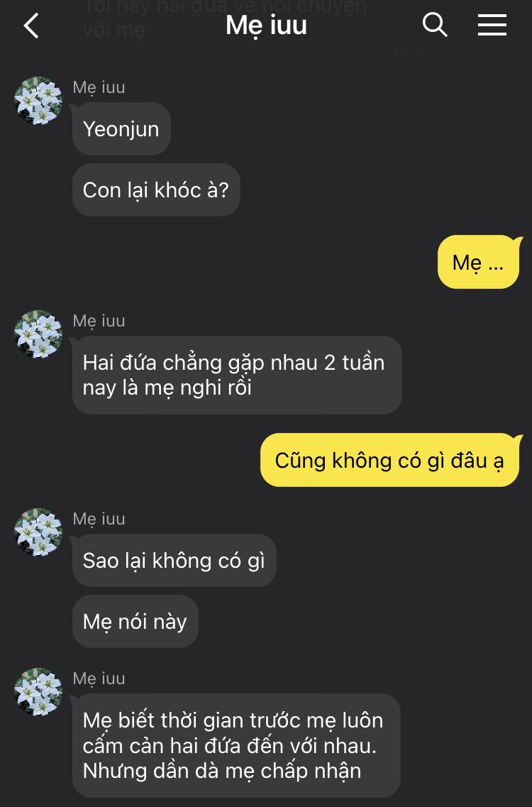Tap the avatar beside Sao lại message
Image resolution: width=532 pixels, height=807 pixels.
pos(38,532)
